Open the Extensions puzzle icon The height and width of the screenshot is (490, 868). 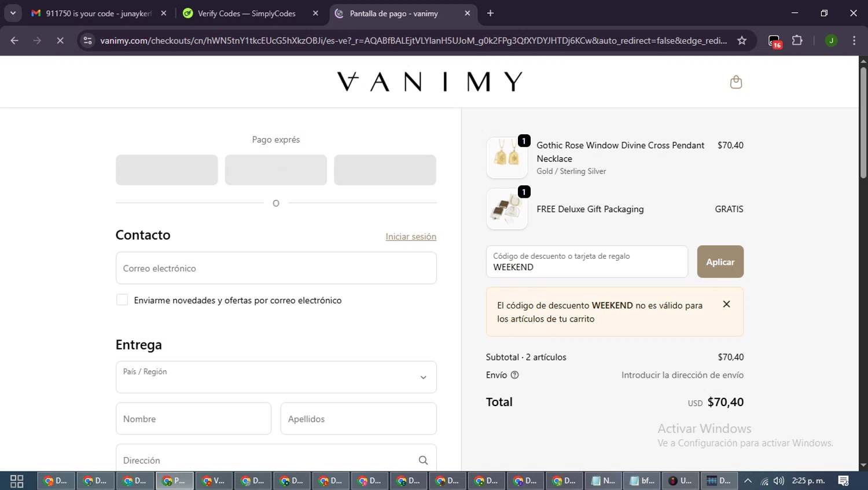[797, 40]
